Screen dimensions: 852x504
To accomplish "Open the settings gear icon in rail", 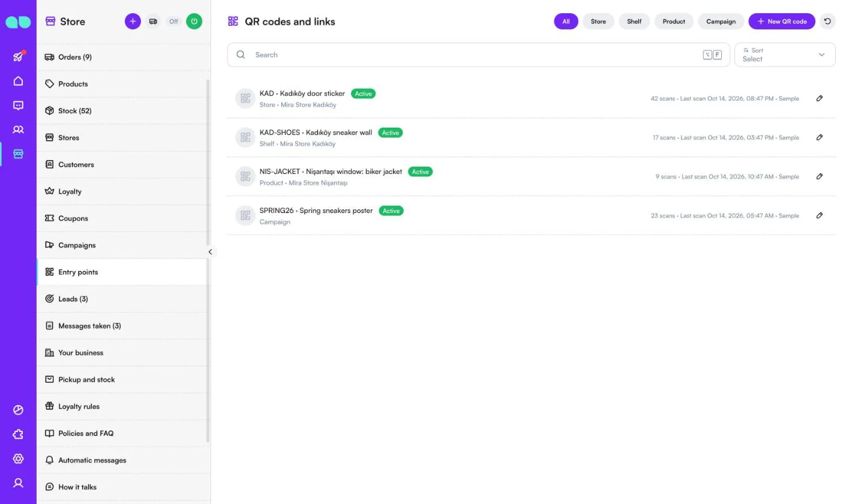I will click(x=18, y=459).
